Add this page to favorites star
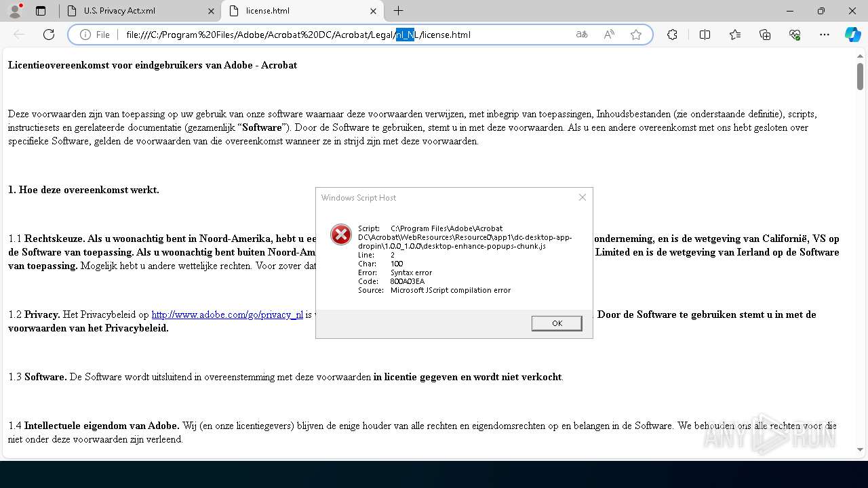This screenshot has height=488, width=868. tap(636, 35)
